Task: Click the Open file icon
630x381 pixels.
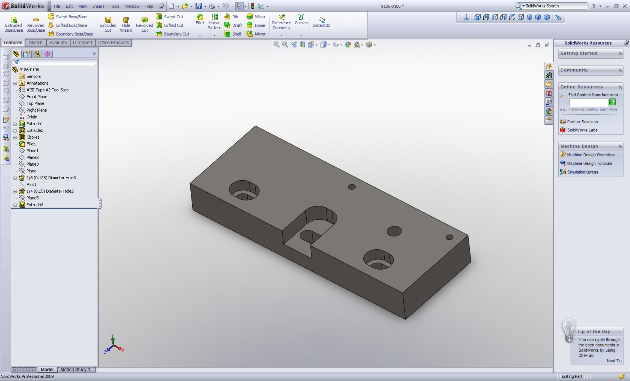Action: 184,6
